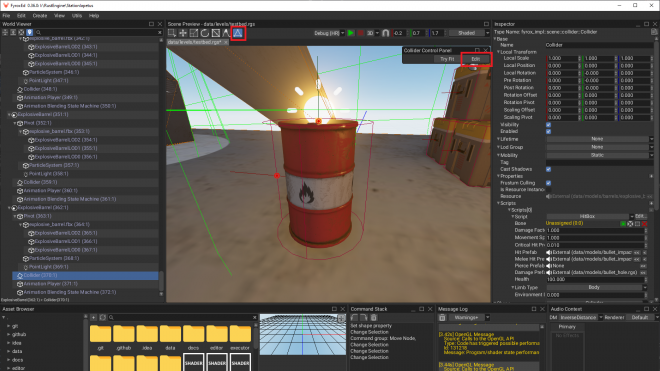Open the InverseDistance model dropdown in Audio Context
660x371 pixels.
pyautogui.click(x=580, y=318)
